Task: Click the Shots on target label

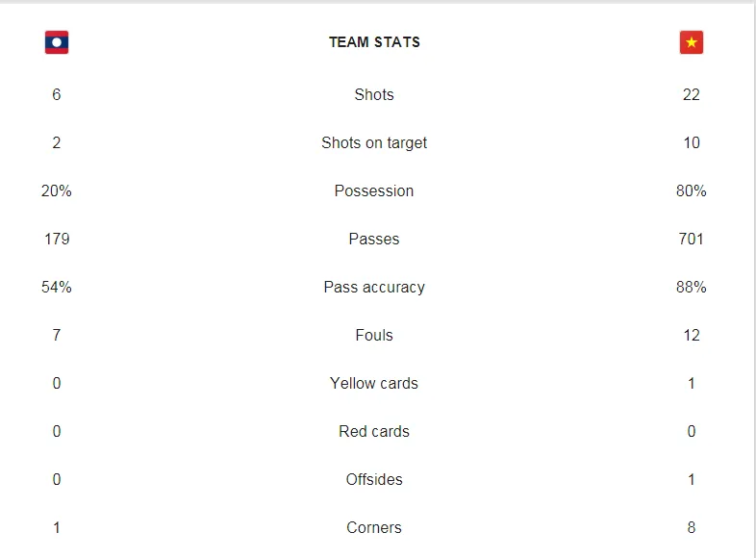Action: click(374, 142)
